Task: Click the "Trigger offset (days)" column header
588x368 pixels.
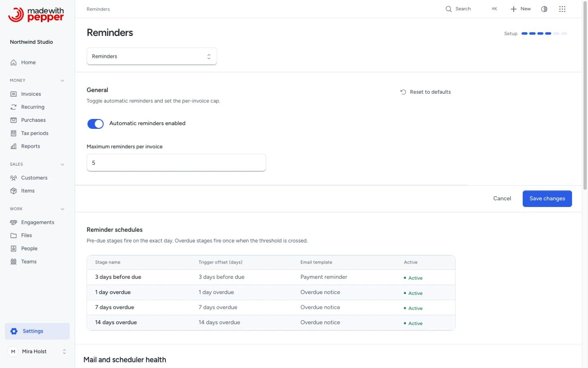Action: [x=220, y=262]
